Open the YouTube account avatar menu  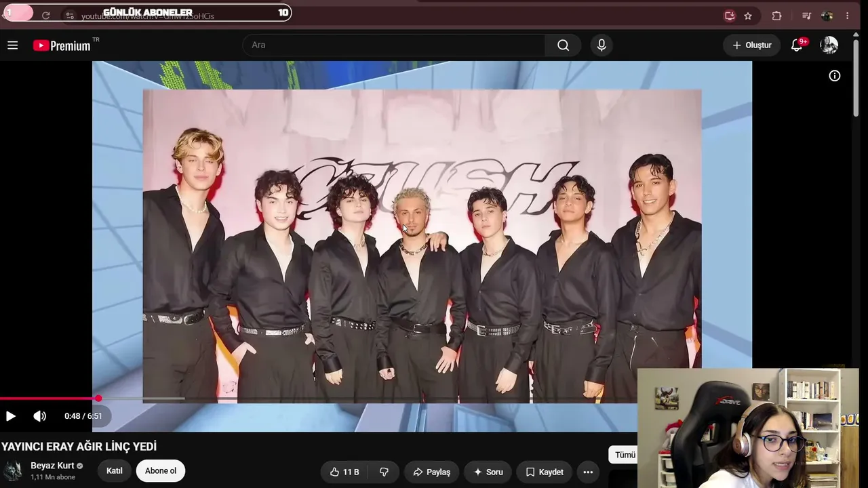point(829,45)
